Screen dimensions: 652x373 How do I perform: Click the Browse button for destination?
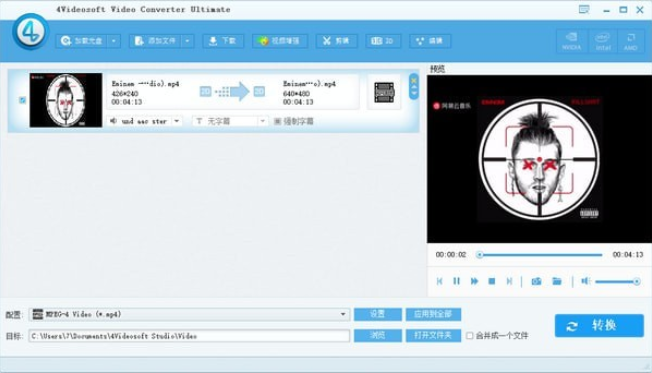click(378, 336)
